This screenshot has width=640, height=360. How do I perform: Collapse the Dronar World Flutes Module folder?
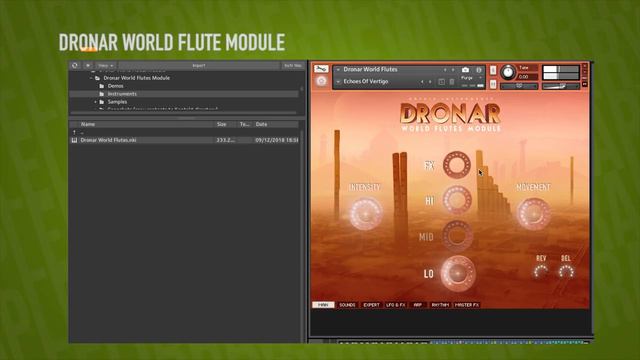click(91, 78)
